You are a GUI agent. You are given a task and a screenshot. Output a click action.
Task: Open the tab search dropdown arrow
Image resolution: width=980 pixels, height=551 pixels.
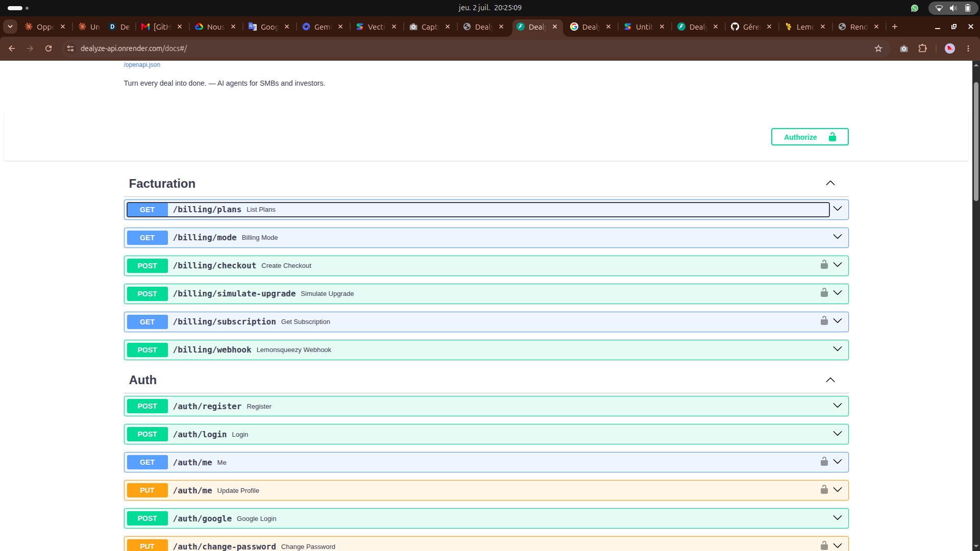pyautogui.click(x=10, y=27)
